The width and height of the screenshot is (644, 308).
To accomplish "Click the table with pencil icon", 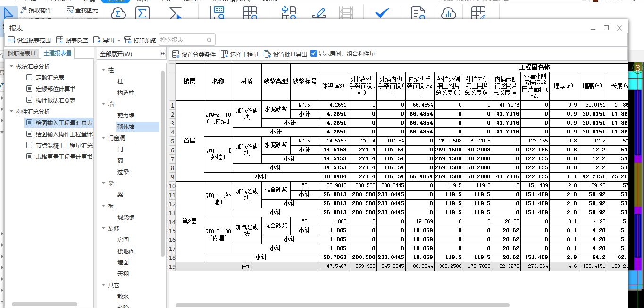I will point(478,14).
